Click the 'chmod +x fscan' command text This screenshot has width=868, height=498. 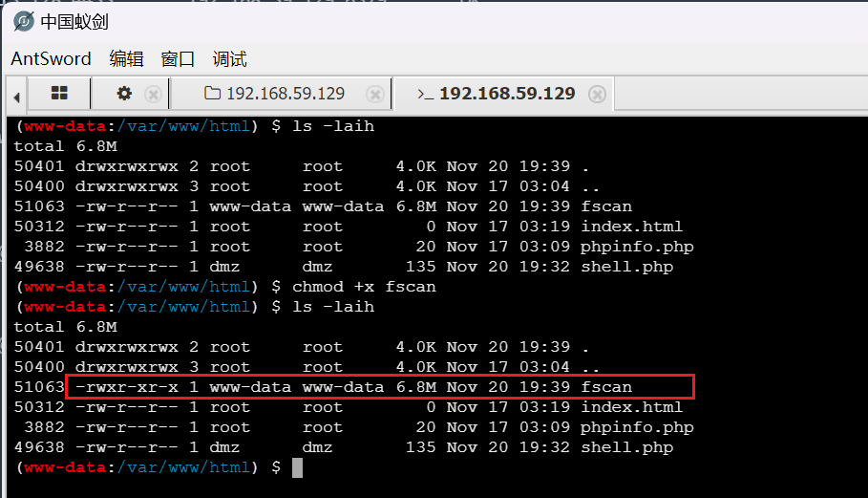(x=364, y=287)
